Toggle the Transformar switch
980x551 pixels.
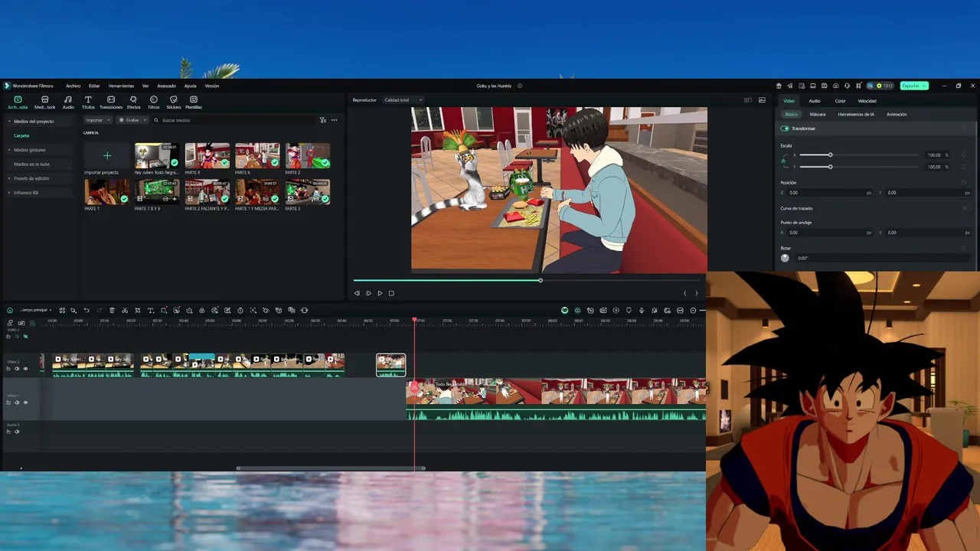click(x=785, y=129)
